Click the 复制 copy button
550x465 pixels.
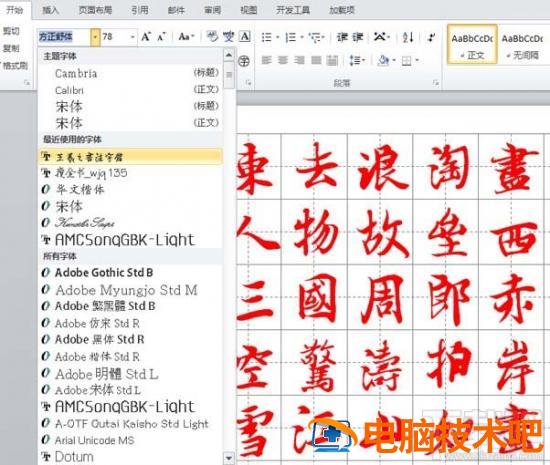point(11,48)
